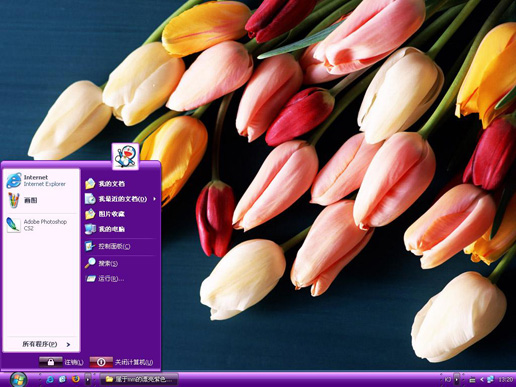The width and height of the screenshot is (516, 387).
Task: Click the My Documents folder icon
Action: tap(90, 184)
